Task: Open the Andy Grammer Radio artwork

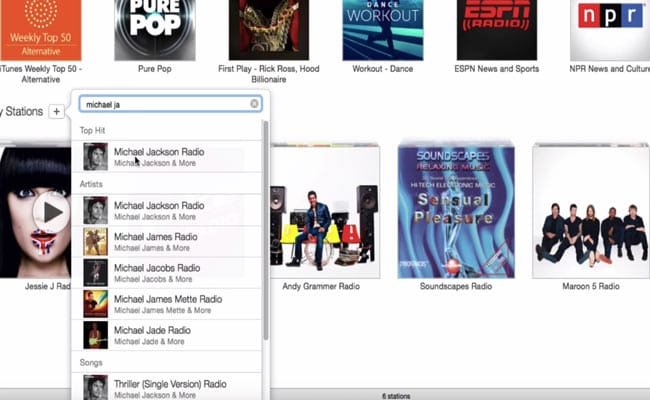Action: pyautogui.click(x=325, y=211)
